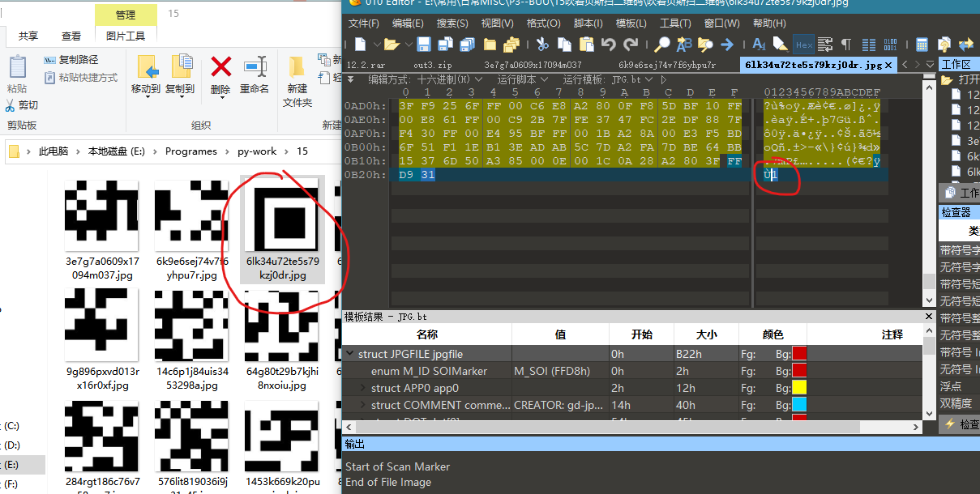Toggle the show whitespace pilcrow icon

(x=846, y=45)
